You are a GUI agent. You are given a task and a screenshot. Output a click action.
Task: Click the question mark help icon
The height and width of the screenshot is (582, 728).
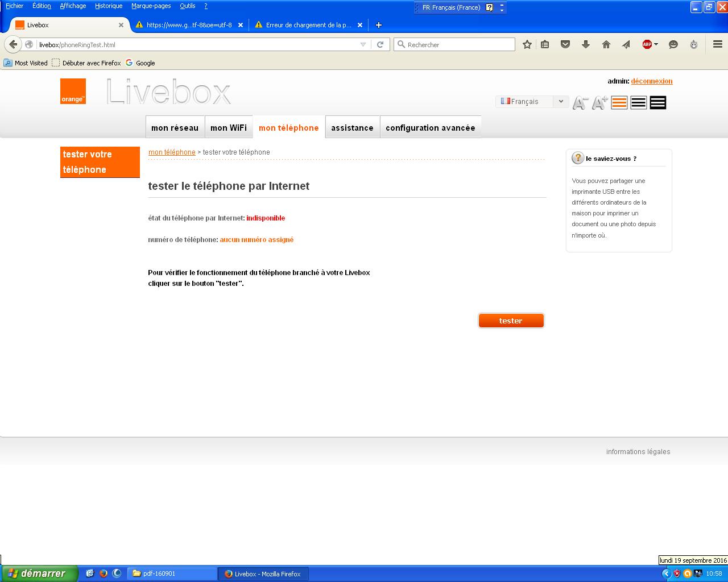pos(578,158)
